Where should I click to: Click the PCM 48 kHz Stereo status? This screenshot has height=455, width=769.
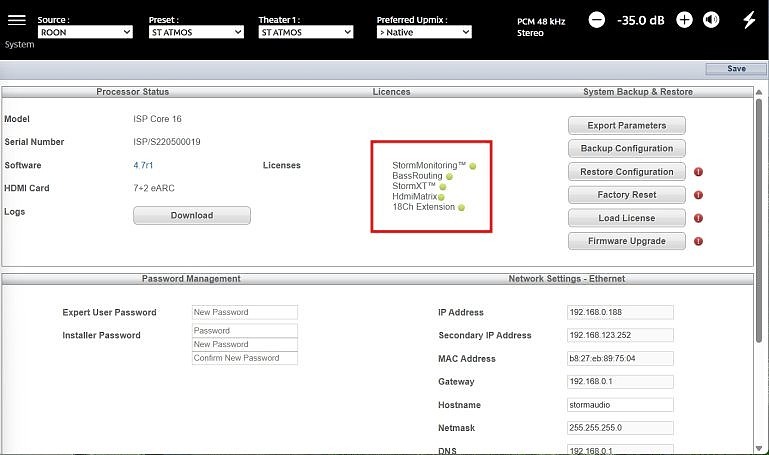[541, 27]
